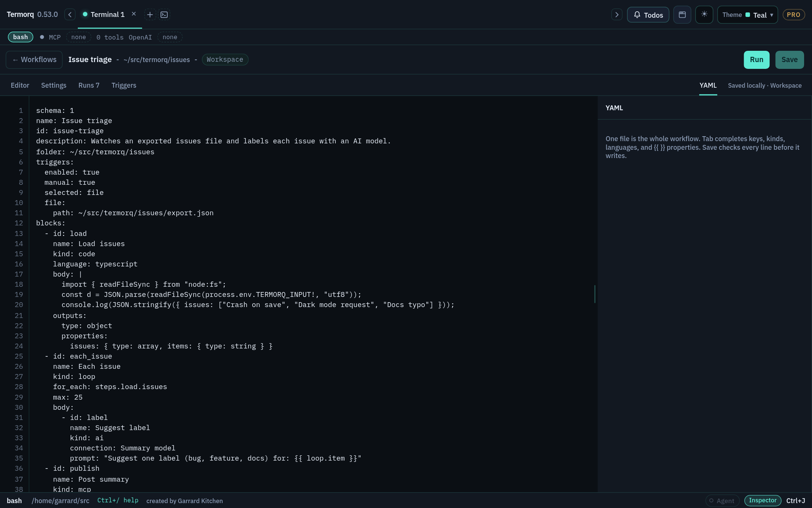Toggle light mode with sun icon

(704, 15)
